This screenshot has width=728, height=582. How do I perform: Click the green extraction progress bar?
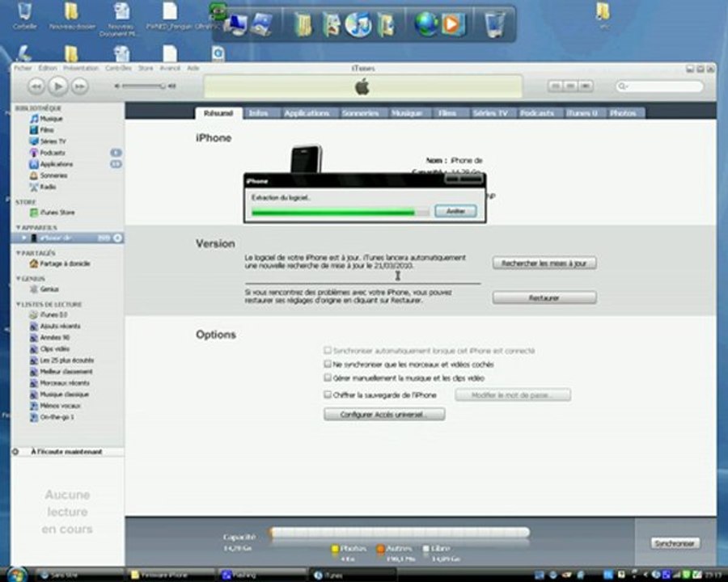341,213
